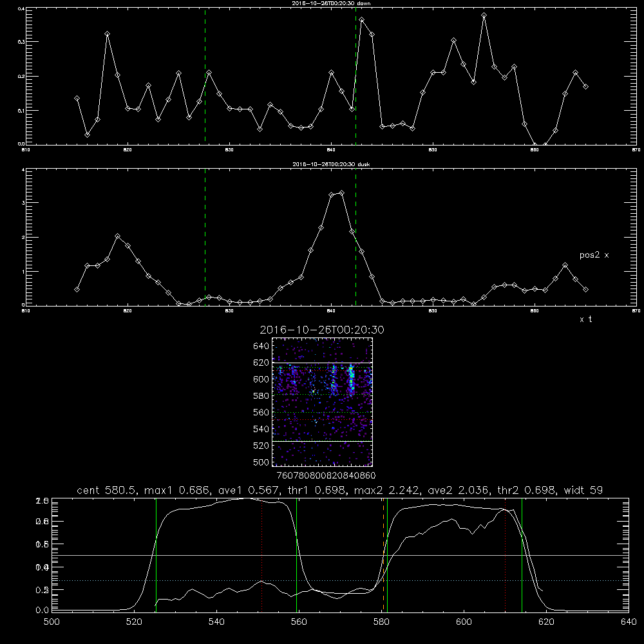Click the orange dashed line in bottom plot
This screenshot has height=644, width=644.
tap(384, 555)
